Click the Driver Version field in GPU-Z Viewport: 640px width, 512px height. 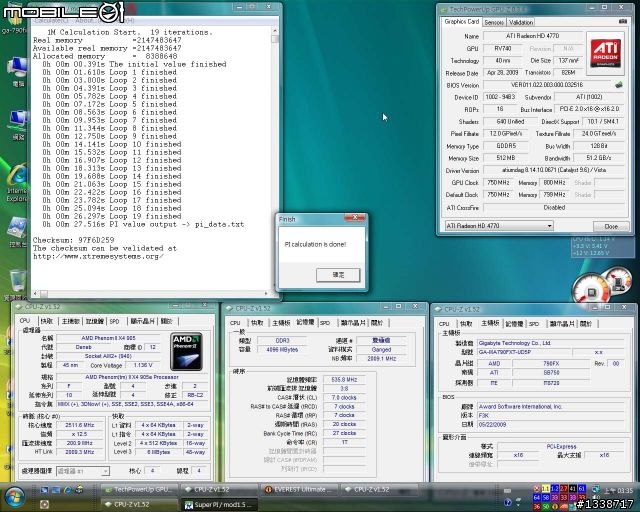pos(554,170)
